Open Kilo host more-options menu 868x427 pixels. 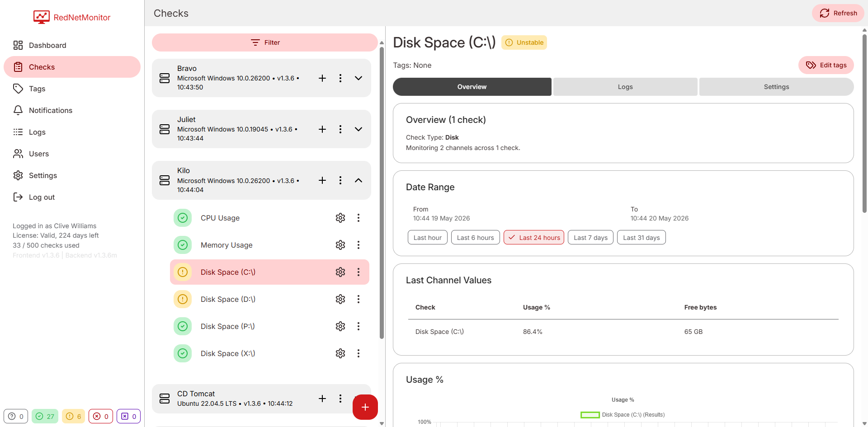(x=340, y=180)
